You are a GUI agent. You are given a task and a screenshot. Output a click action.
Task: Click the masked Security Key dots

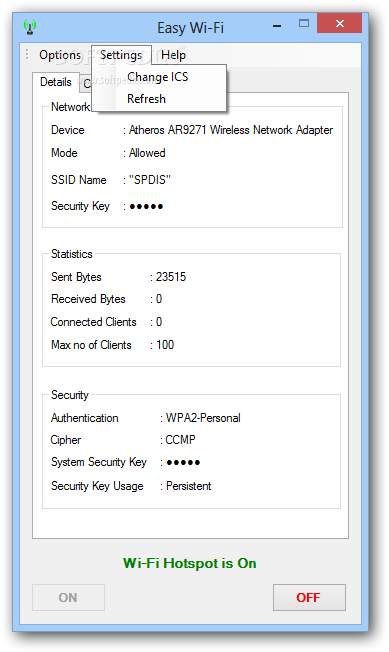tap(146, 206)
